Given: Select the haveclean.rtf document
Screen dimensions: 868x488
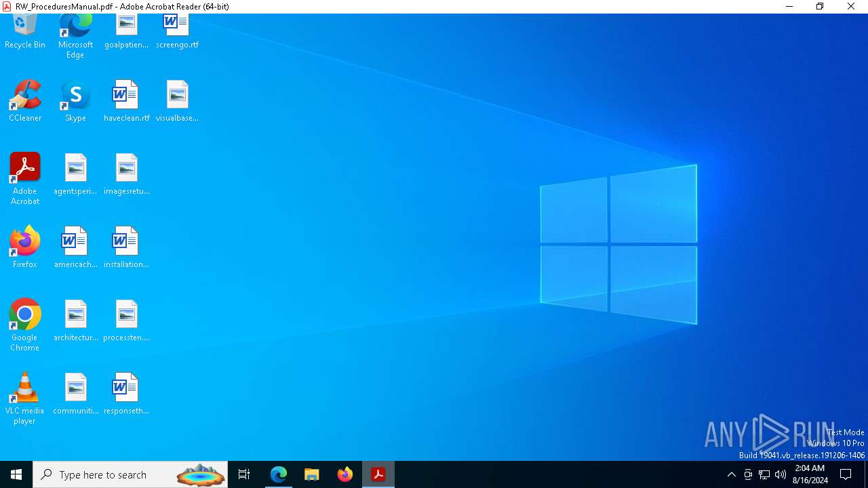Looking at the screenshot, I should (126, 101).
